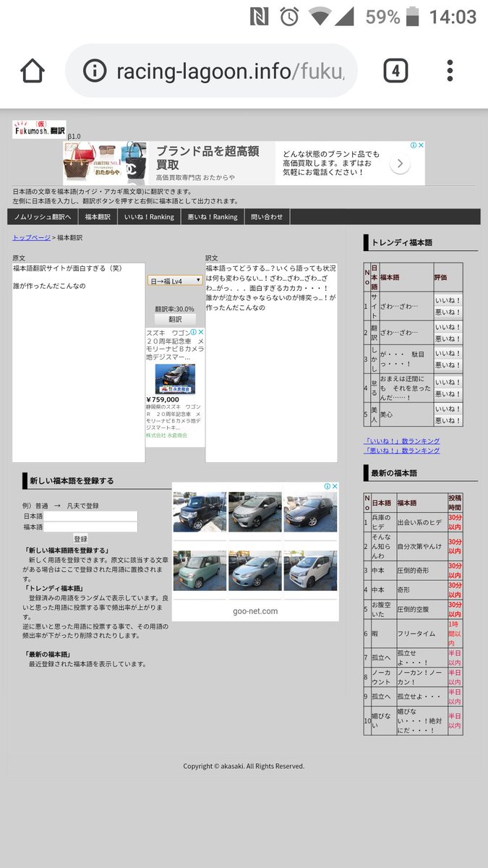Click the 新しい福本語を登録する heading
This screenshot has width=488, height=868.
[72, 480]
